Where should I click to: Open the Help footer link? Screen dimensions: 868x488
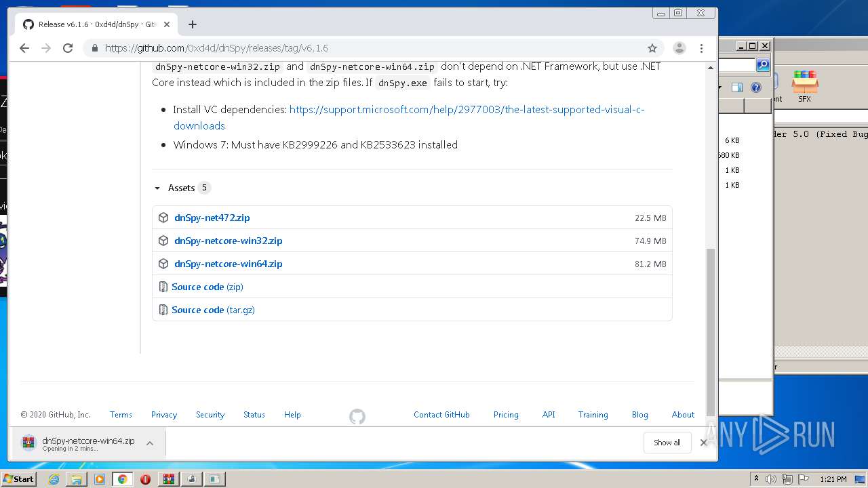pos(292,415)
